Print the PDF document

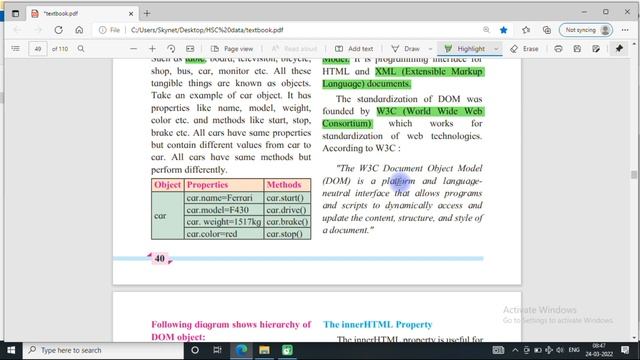(x=558, y=49)
